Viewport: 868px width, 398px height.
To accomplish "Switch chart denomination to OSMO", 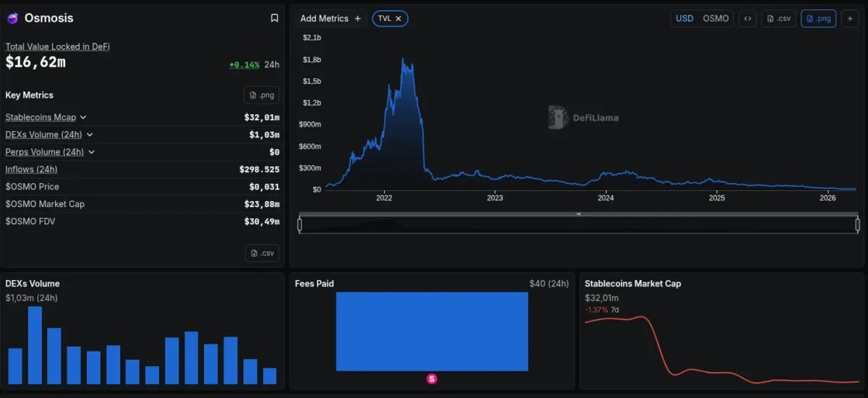I will [716, 18].
